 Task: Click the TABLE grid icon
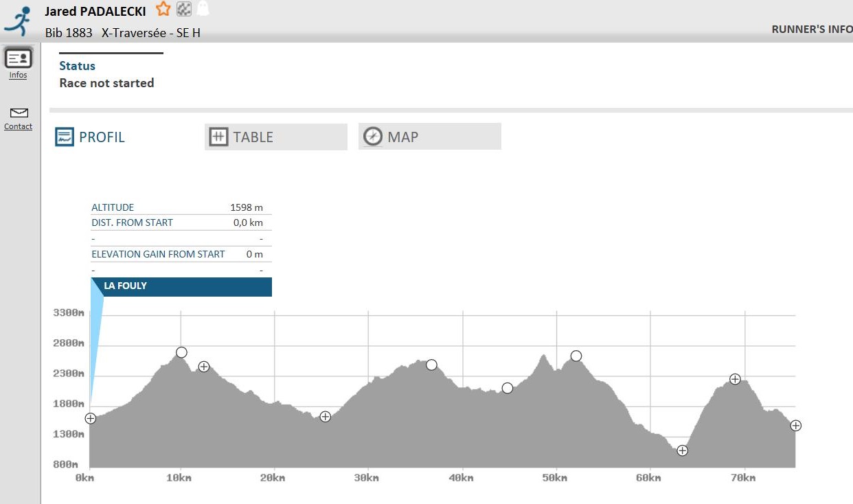point(218,137)
